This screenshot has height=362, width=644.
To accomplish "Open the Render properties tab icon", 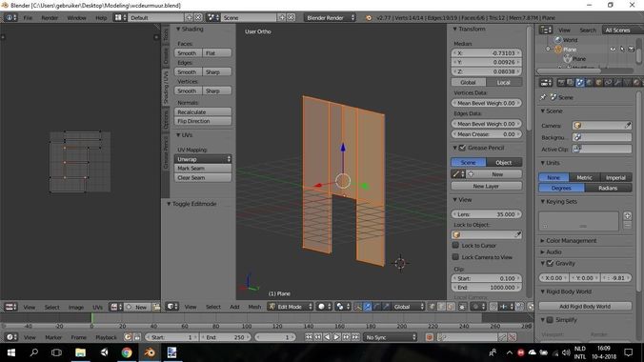I will [x=561, y=83].
